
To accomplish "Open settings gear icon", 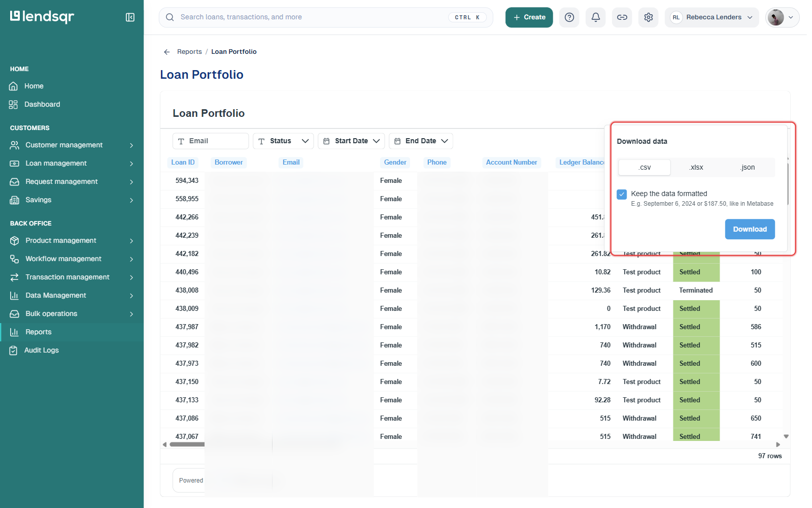I will [649, 17].
